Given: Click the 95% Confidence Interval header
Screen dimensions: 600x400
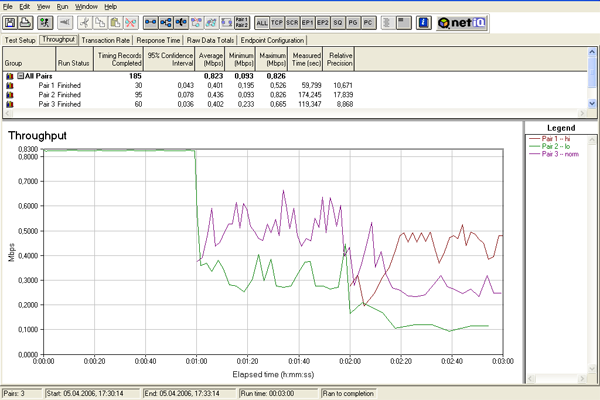Looking at the screenshot, I should (170, 59).
